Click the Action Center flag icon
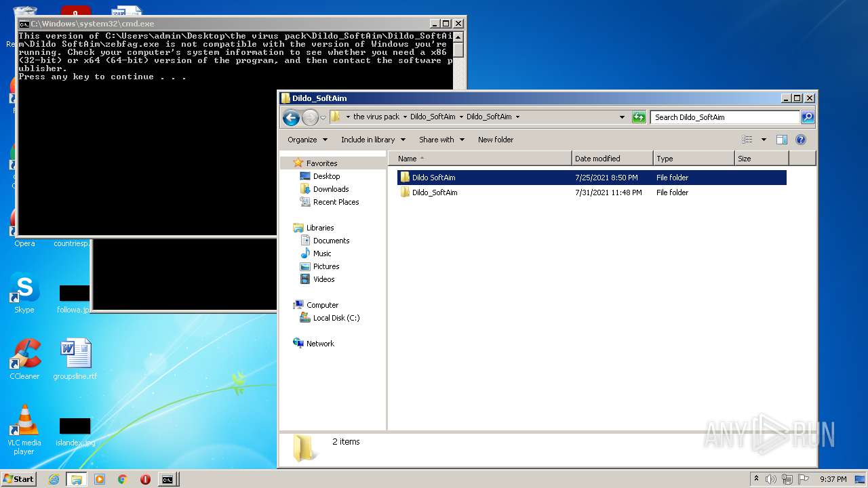The width and height of the screenshot is (868, 488). coord(804,479)
